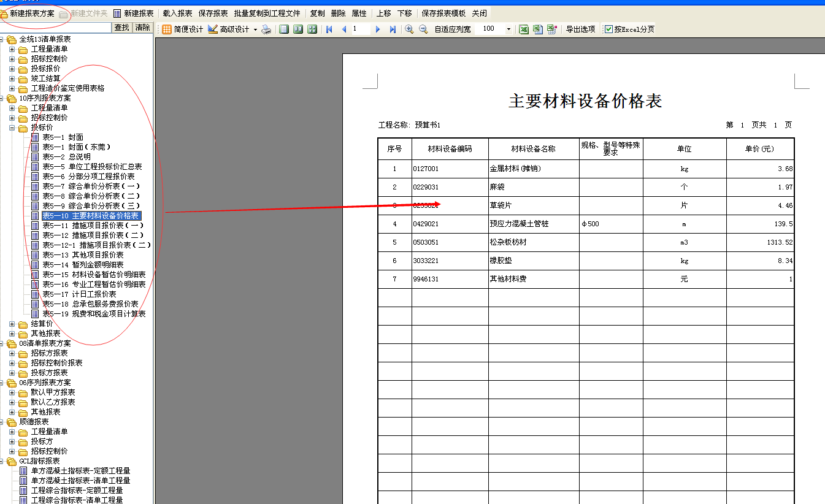Click the 简便设计 grid icon
Viewport: 825px width, 504px height.
pos(167,29)
